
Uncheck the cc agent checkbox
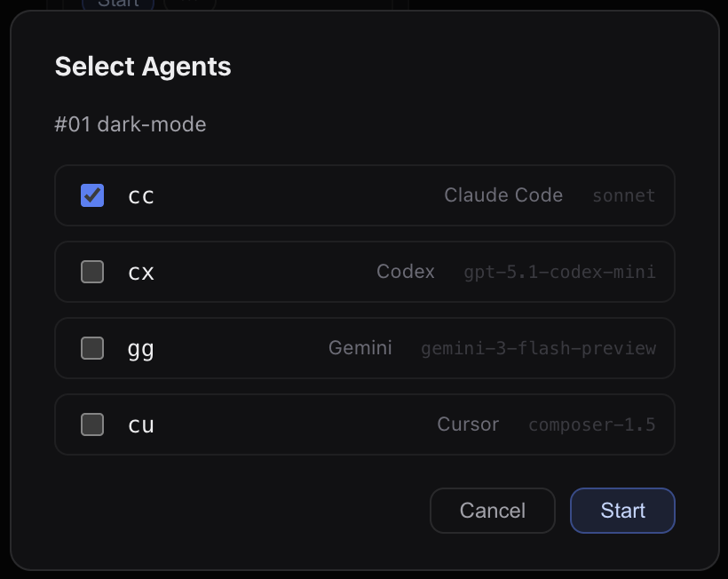tap(92, 195)
